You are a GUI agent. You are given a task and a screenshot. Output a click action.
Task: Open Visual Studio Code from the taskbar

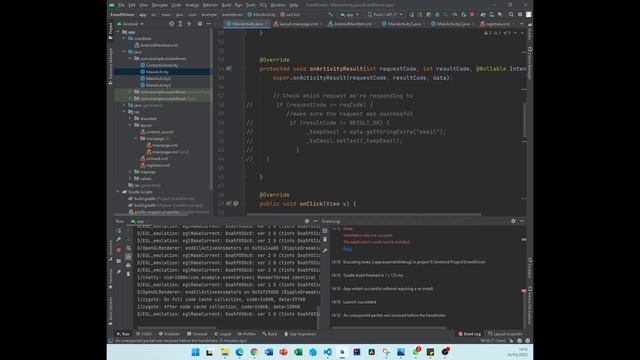(327, 352)
